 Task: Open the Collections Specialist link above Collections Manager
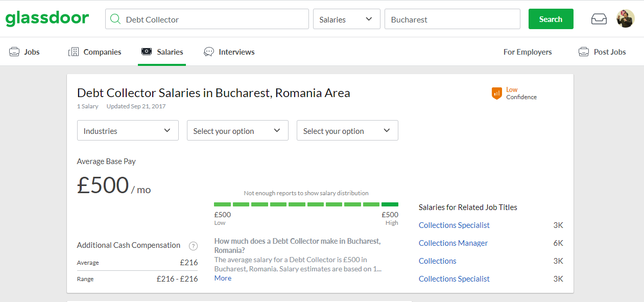click(x=454, y=225)
